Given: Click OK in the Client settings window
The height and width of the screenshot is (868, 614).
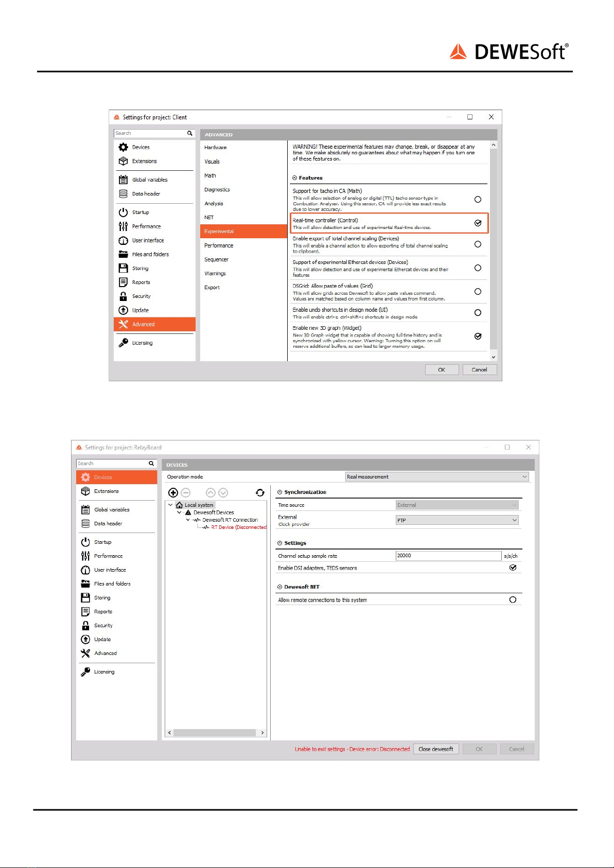Looking at the screenshot, I should (x=442, y=369).
